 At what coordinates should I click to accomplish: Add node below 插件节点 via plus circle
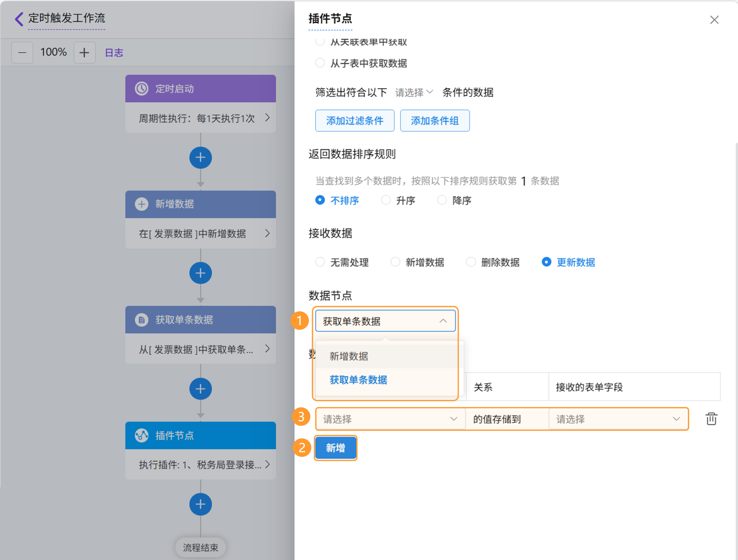click(x=200, y=504)
